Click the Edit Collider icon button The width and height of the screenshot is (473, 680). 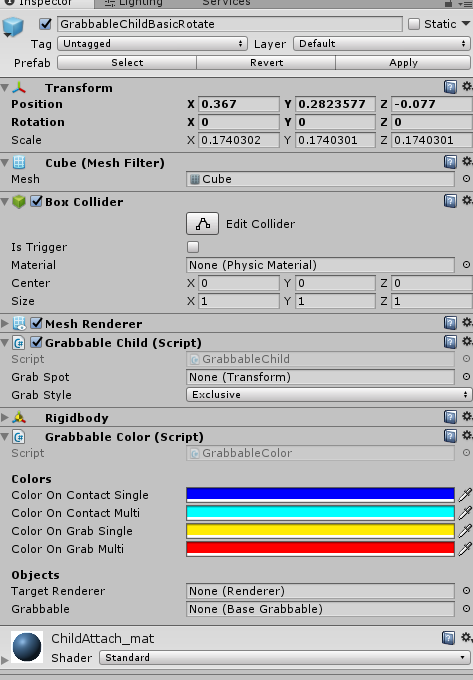tap(202, 224)
